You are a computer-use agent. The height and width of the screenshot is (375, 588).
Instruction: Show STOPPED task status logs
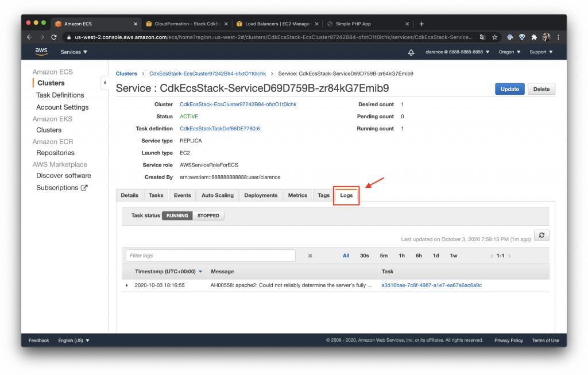click(208, 215)
